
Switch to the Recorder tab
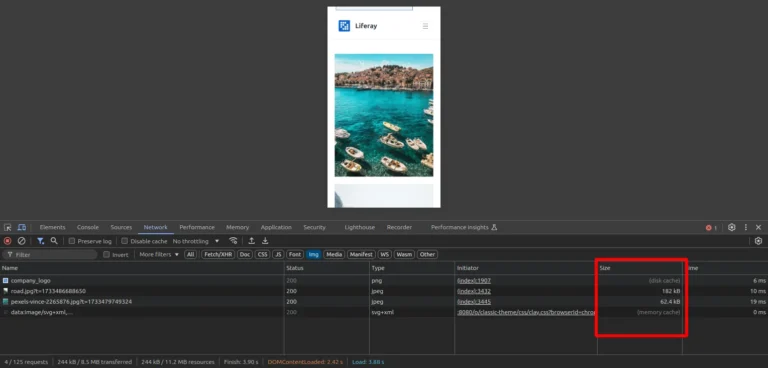(399, 227)
